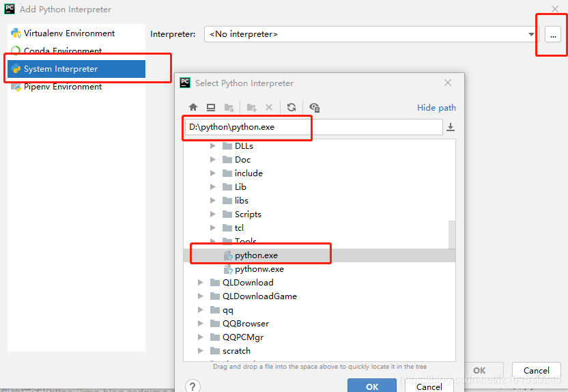Screen dimensions: 568x392
Task: Refresh the file tree
Action: (x=292, y=107)
